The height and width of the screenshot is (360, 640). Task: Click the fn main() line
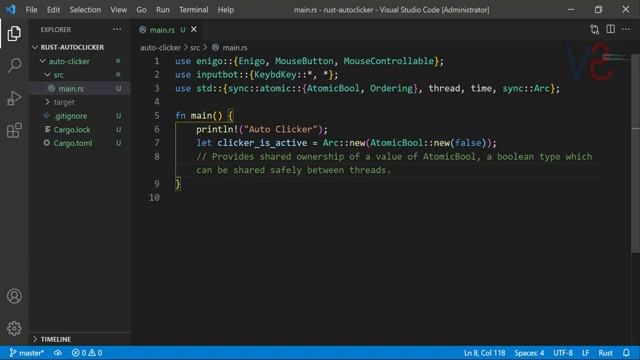click(204, 116)
